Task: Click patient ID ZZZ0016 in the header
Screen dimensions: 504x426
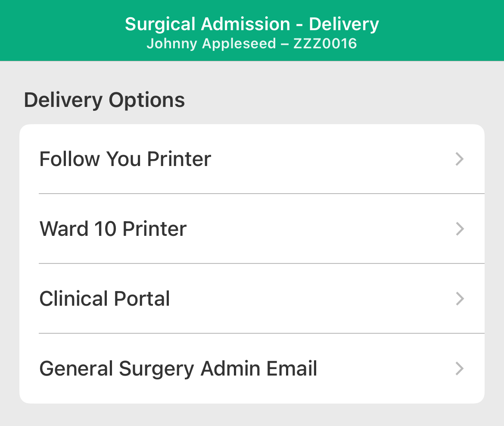Action: (x=325, y=44)
